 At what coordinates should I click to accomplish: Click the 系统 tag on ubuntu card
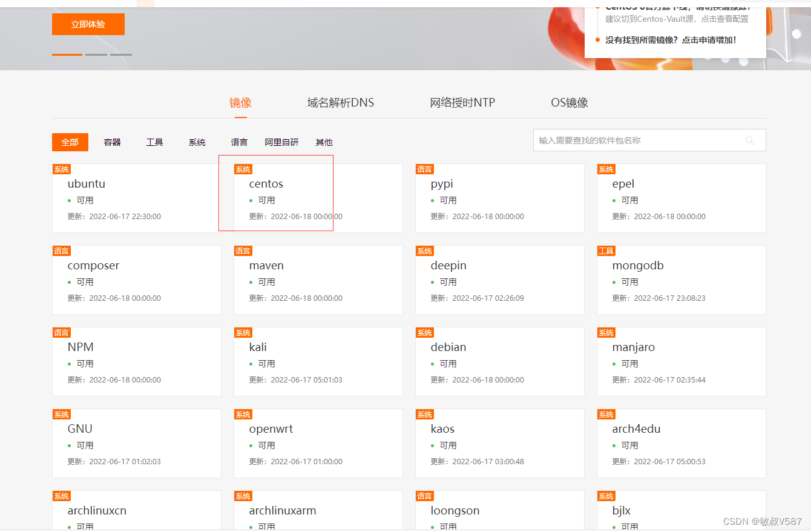pyautogui.click(x=62, y=169)
